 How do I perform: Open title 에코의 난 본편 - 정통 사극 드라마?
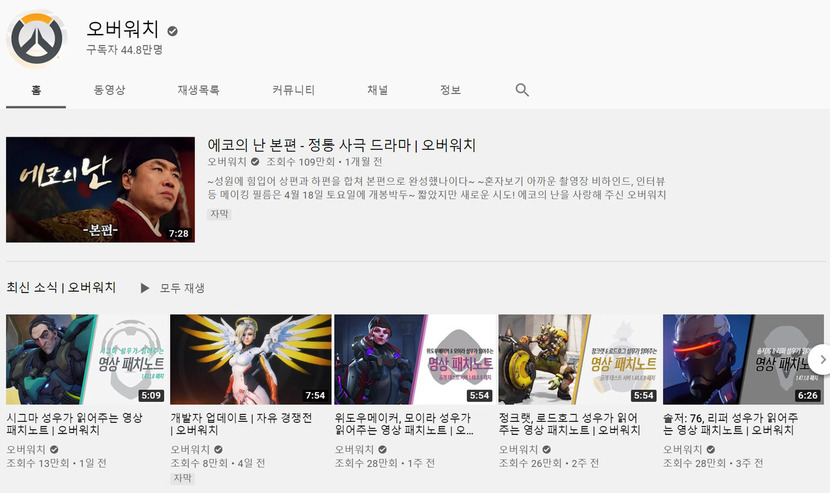coord(341,145)
